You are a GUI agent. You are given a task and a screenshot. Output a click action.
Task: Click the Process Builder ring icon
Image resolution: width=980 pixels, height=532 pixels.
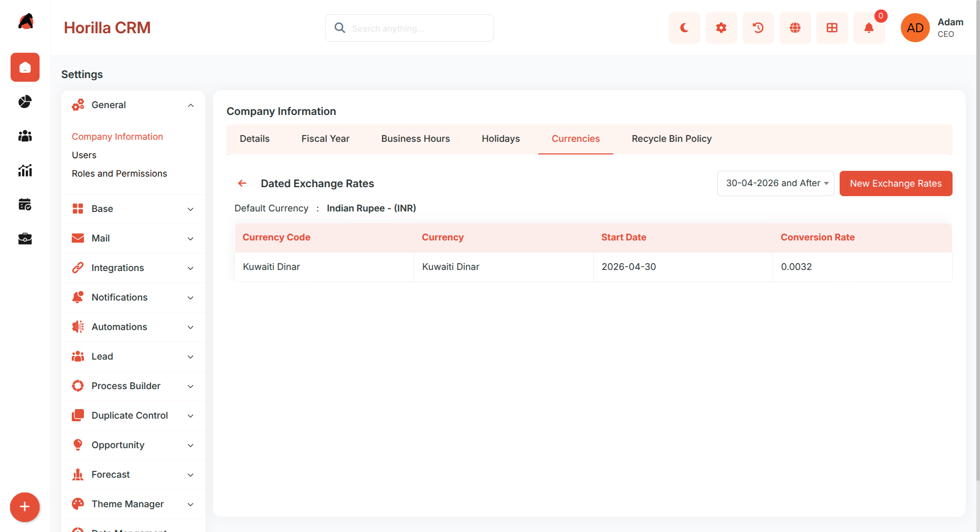pyautogui.click(x=78, y=386)
